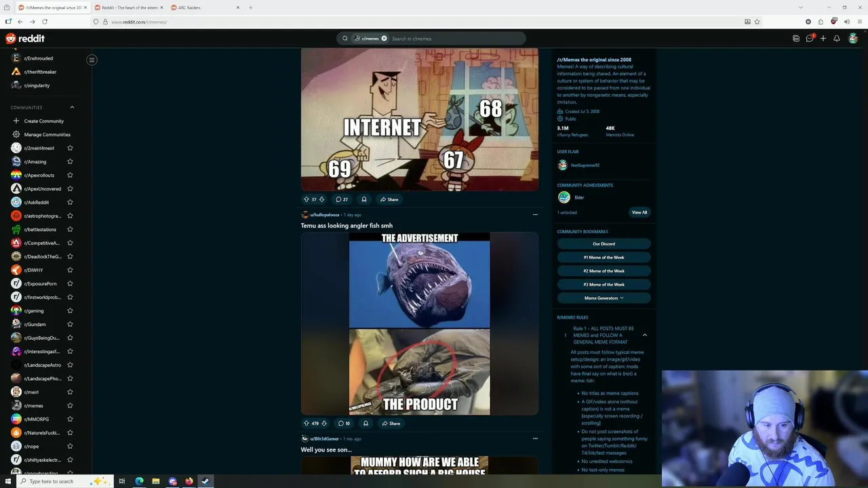The image size is (868, 488).
Task: Switch to the Reddit - heart of the internet tab
Action: [128, 7]
